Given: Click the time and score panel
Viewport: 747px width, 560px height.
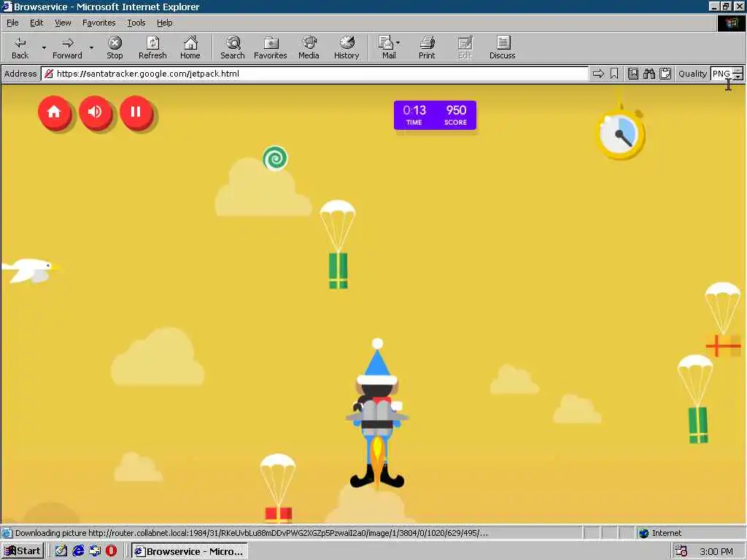Looking at the screenshot, I should pos(435,115).
